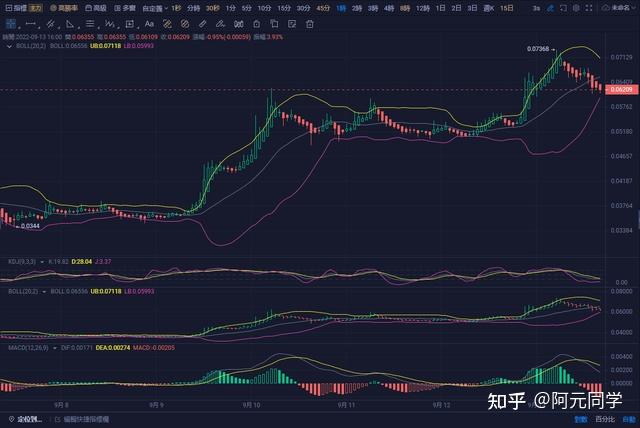Switch to 5分 timeframe

pyautogui.click(x=247, y=8)
